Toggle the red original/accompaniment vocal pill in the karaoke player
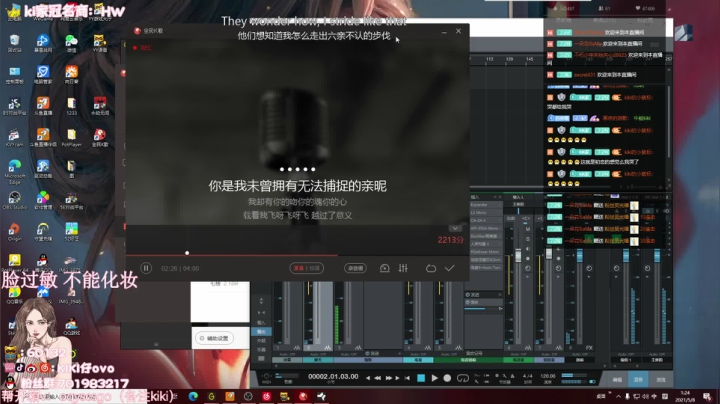Screen dimensions: 720x404 click(306, 268)
